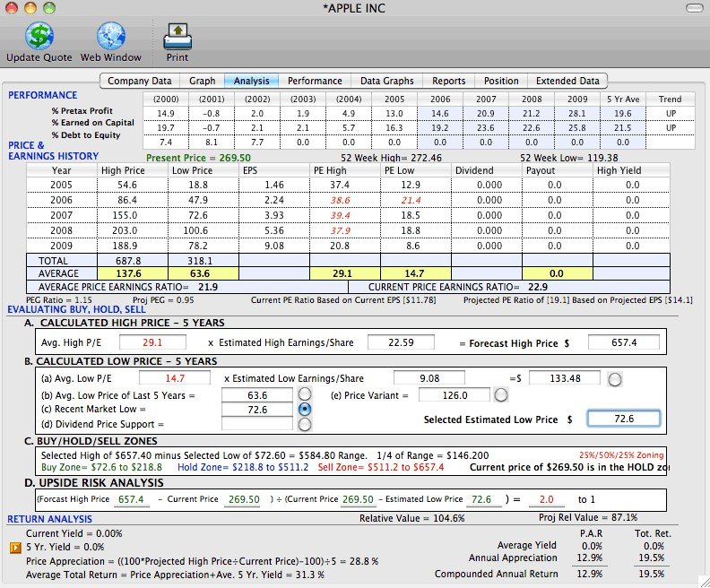Click the 2007 EPS cell 3.93

point(274,215)
